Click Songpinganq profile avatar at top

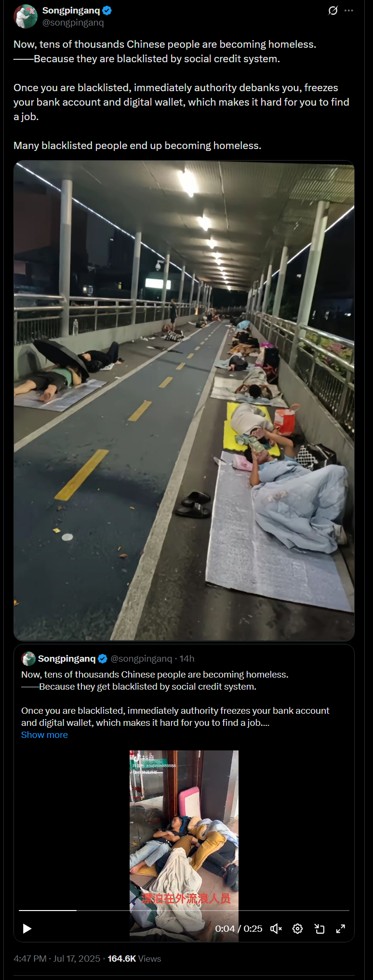[x=26, y=16]
